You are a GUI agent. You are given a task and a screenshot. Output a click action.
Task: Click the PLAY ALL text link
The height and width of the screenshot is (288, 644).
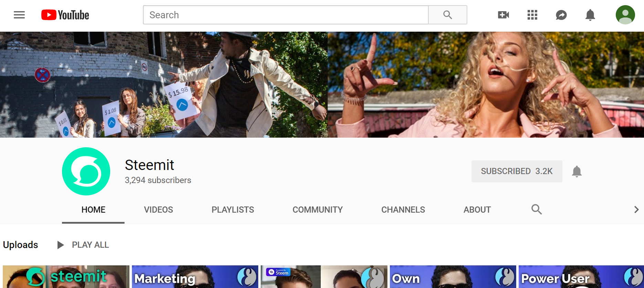[x=90, y=245]
